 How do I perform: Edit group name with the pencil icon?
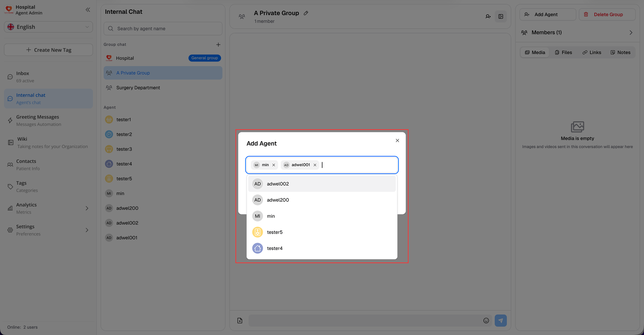(x=306, y=13)
